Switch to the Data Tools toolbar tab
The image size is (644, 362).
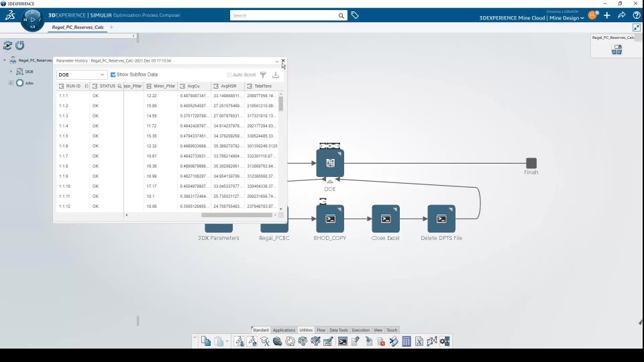coord(338,330)
